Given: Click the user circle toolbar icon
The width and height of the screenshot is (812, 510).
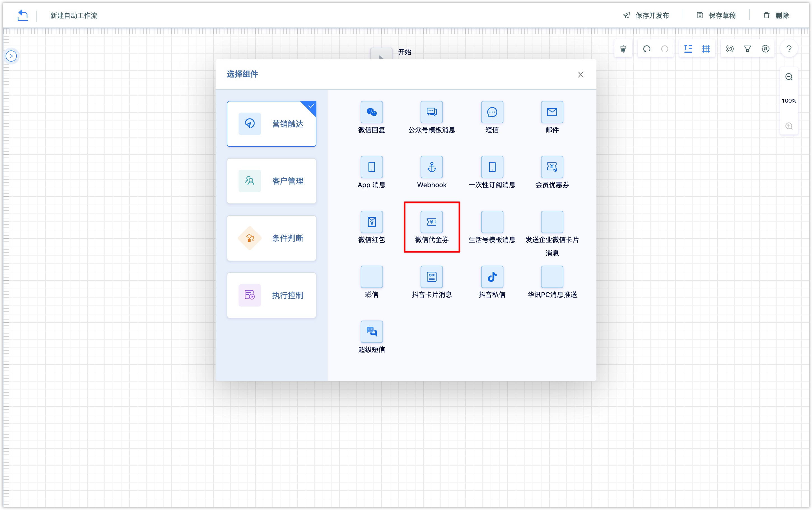Looking at the screenshot, I should [765, 49].
